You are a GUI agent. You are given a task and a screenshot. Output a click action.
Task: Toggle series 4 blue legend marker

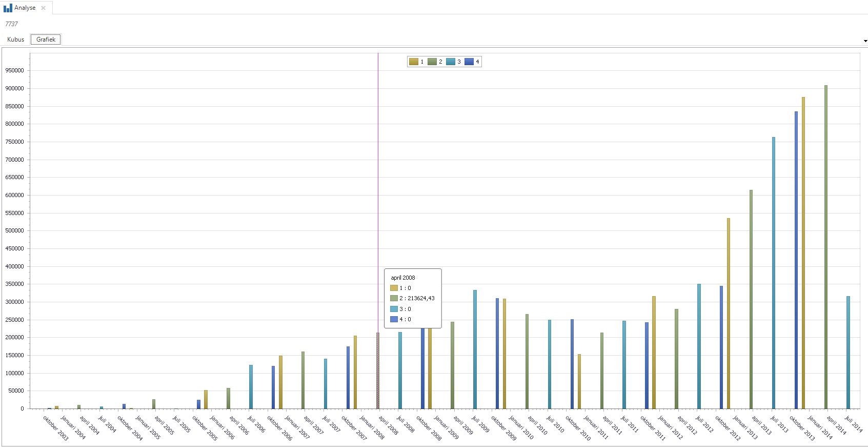[x=469, y=62]
